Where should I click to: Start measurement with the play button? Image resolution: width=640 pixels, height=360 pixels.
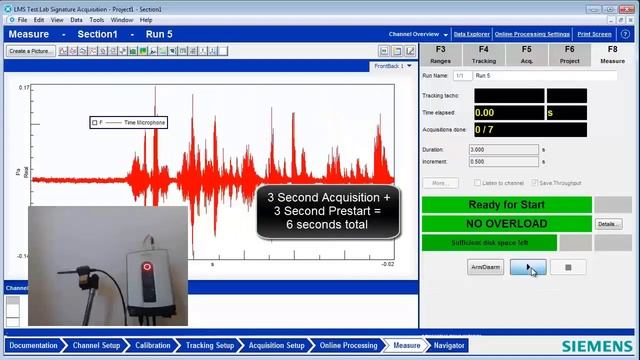528,267
